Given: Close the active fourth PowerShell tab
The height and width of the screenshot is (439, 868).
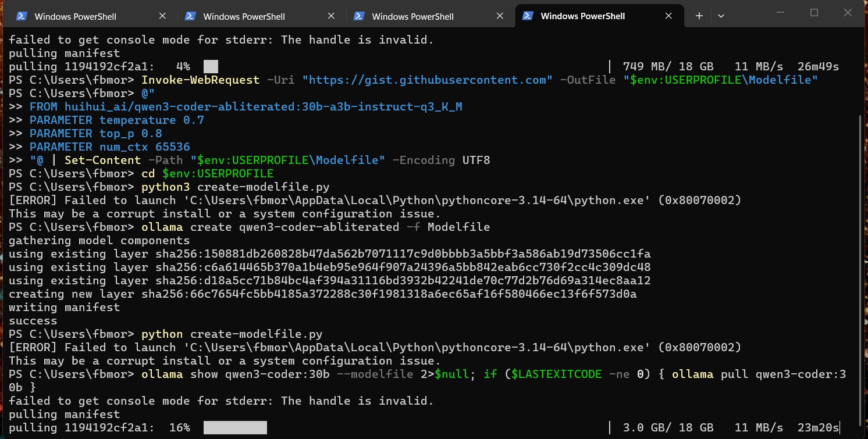Looking at the screenshot, I should 670,16.
